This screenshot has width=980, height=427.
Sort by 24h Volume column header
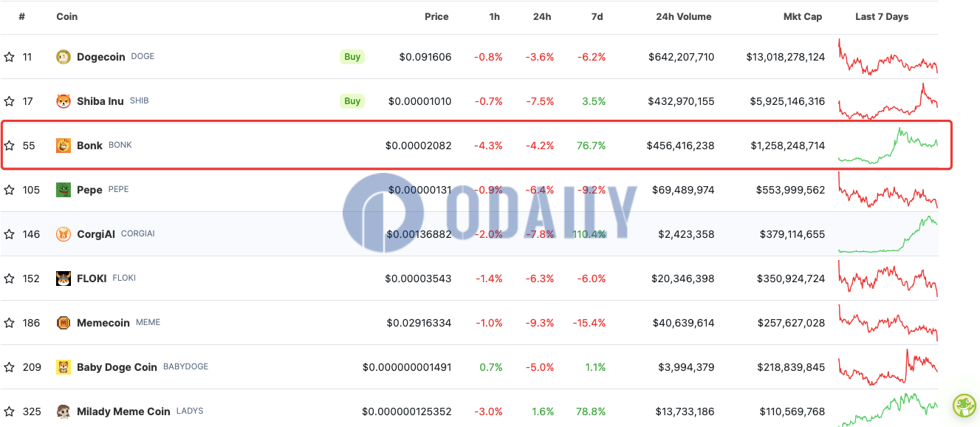click(x=683, y=16)
